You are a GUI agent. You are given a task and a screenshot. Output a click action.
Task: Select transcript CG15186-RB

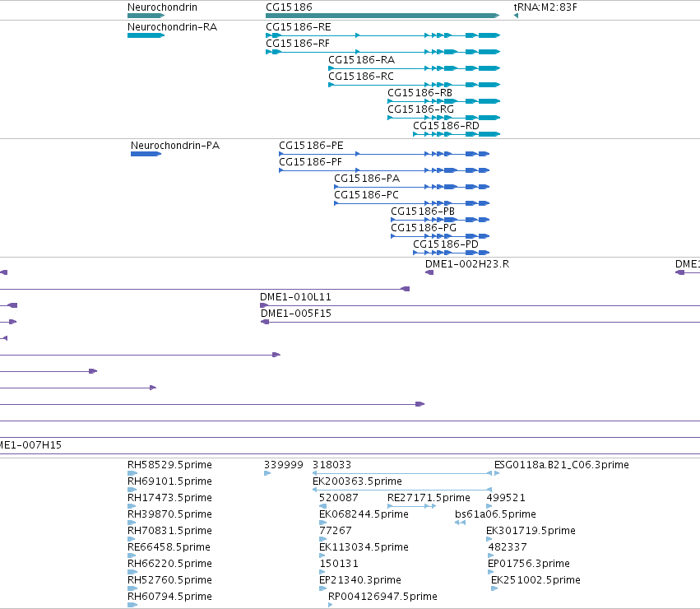[420, 93]
